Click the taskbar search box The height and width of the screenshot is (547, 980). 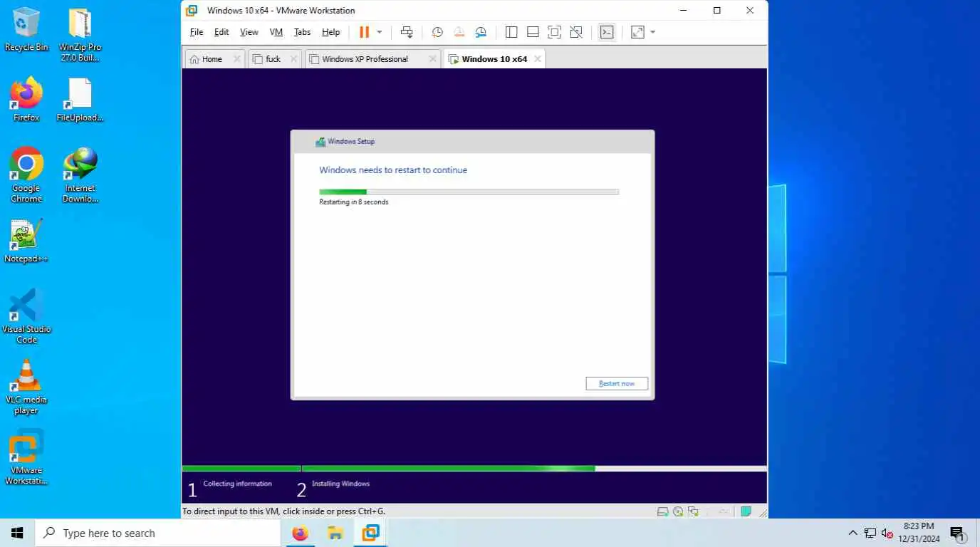click(x=159, y=533)
